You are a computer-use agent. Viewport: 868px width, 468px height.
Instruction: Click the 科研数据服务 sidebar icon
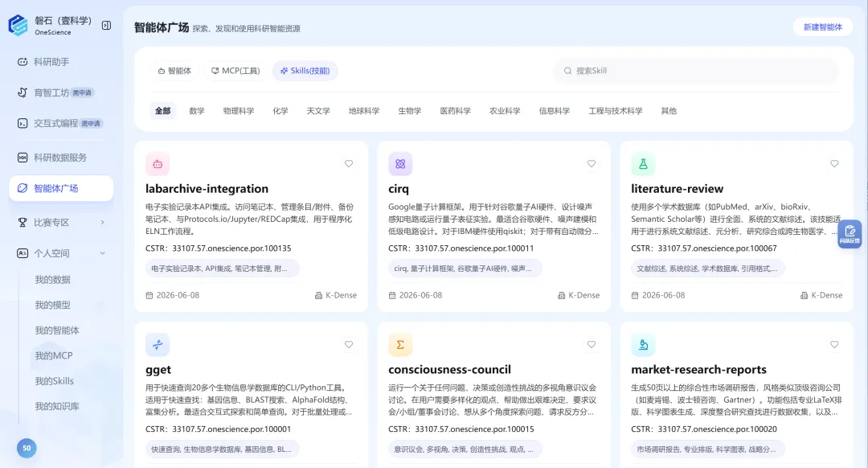[23, 158]
